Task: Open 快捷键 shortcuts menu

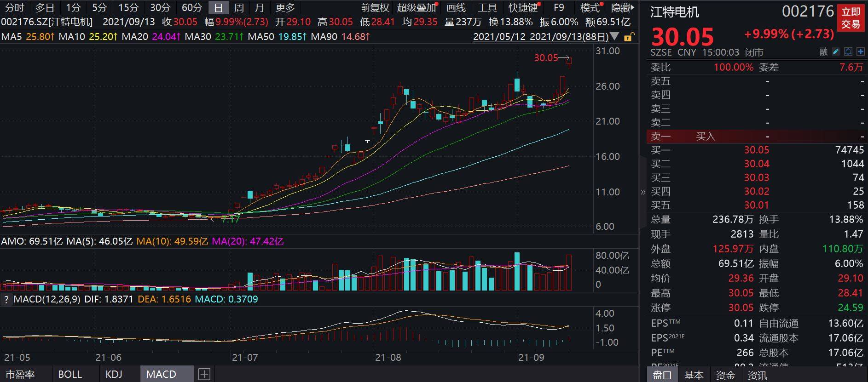Action: tap(523, 8)
